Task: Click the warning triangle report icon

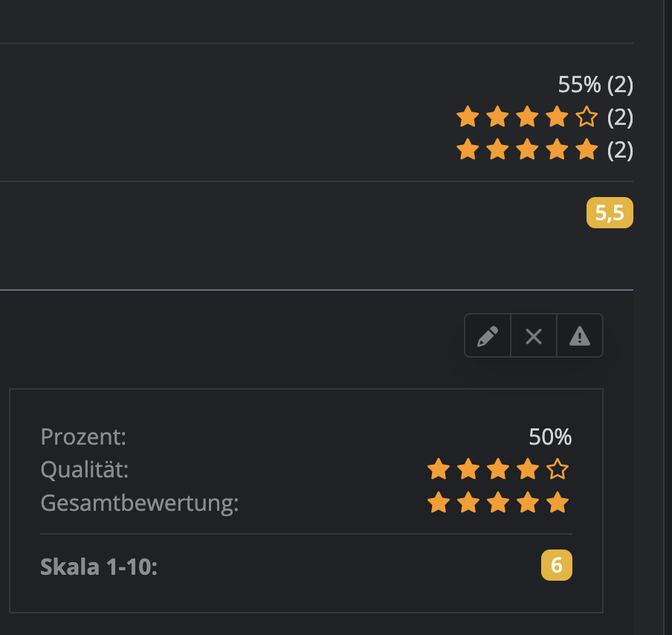Action: coord(579,337)
